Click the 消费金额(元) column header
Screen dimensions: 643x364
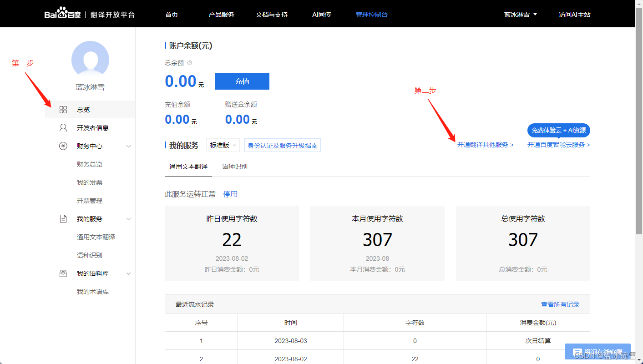pyautogui.click(x=538, y=323)
